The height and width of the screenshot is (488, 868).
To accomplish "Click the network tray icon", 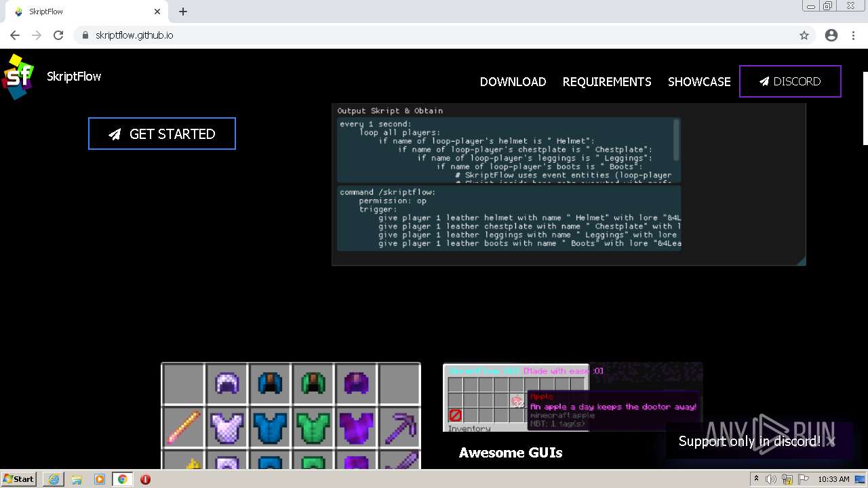I will pos(787,479).
